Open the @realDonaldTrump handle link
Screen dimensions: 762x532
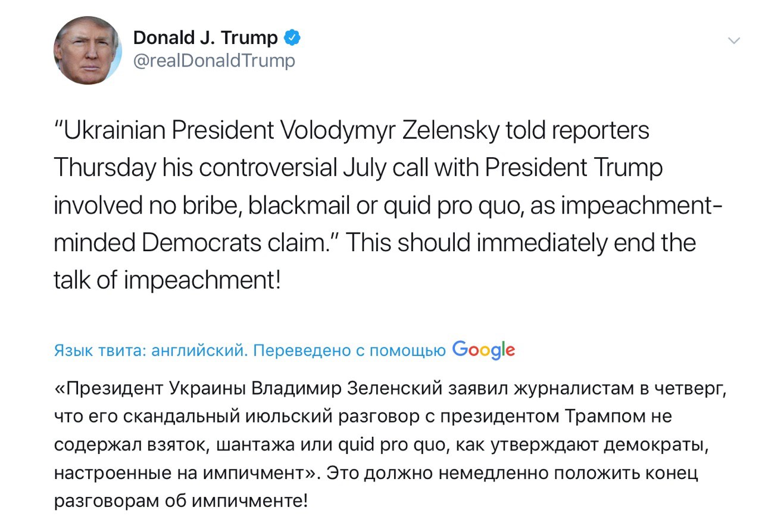(214, 61)
